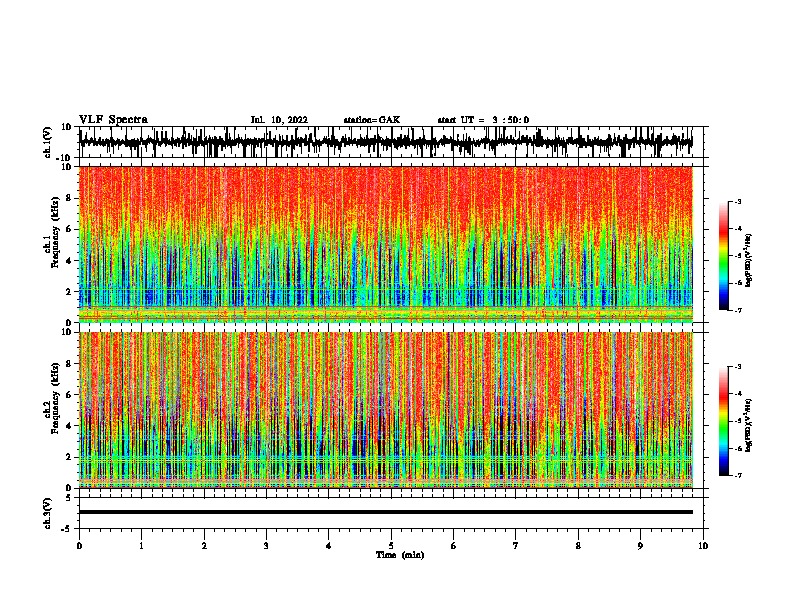Screen dimensions: 792x612
Task: Click the "-3" label on ch.2 colorbar
Action: click(737, 367)
